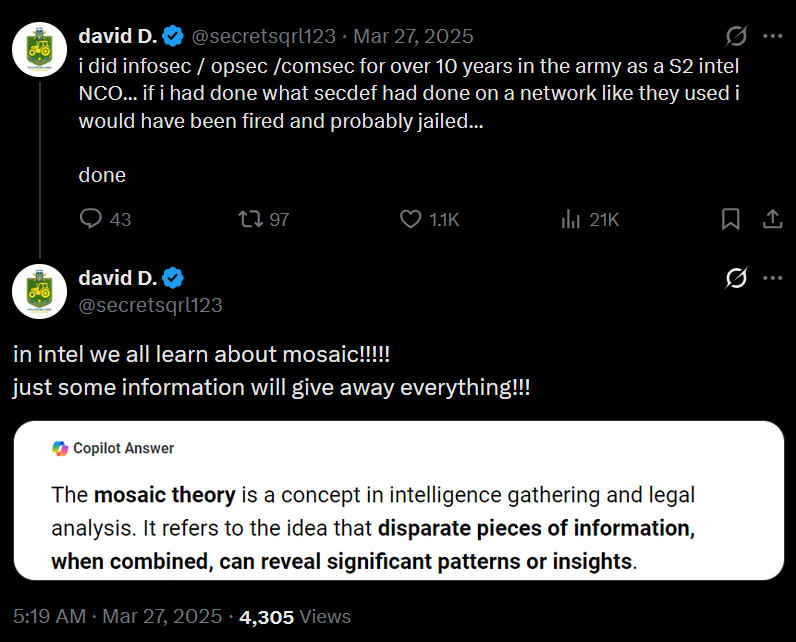Image resolution: width=796 pixels, height=642 pixels.
Task: Open replies on the first tweet
Action: pyautogui.click(x=105, y=219)
